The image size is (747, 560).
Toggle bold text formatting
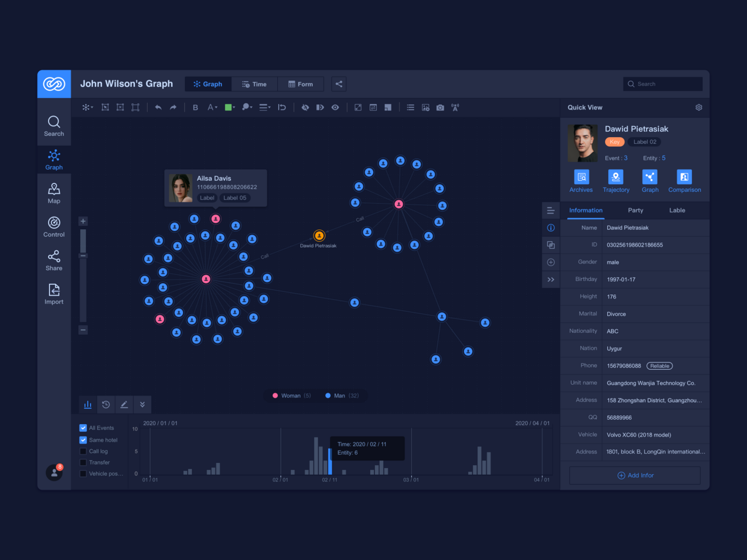click(196, 107)
